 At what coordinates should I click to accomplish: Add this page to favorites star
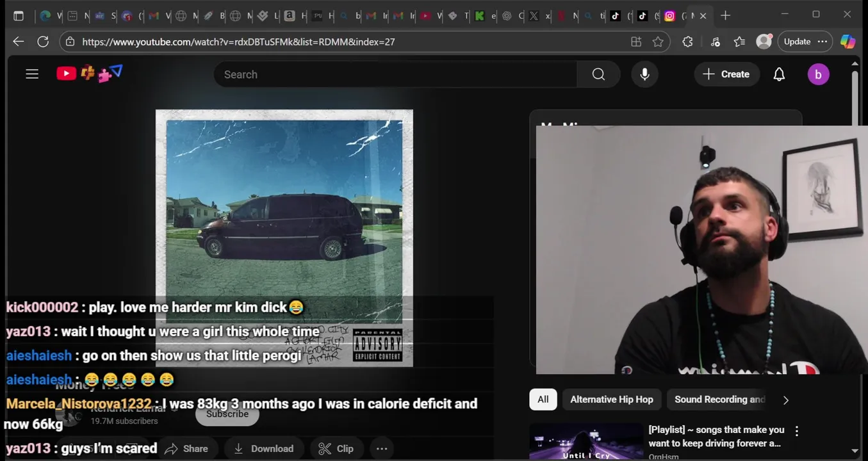tap(658, 42)
